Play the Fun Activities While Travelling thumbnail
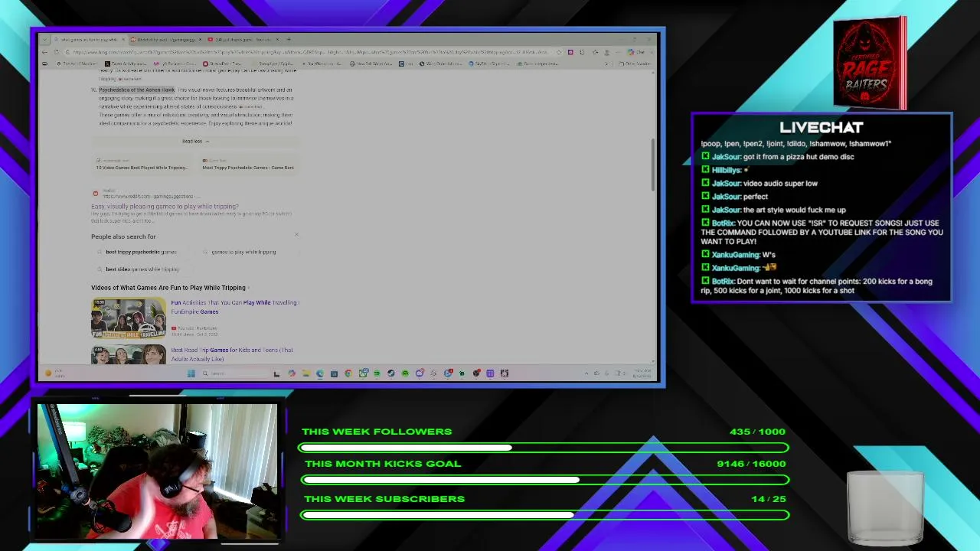This screenshot has width=980, height=551. [x=129, y=318]
